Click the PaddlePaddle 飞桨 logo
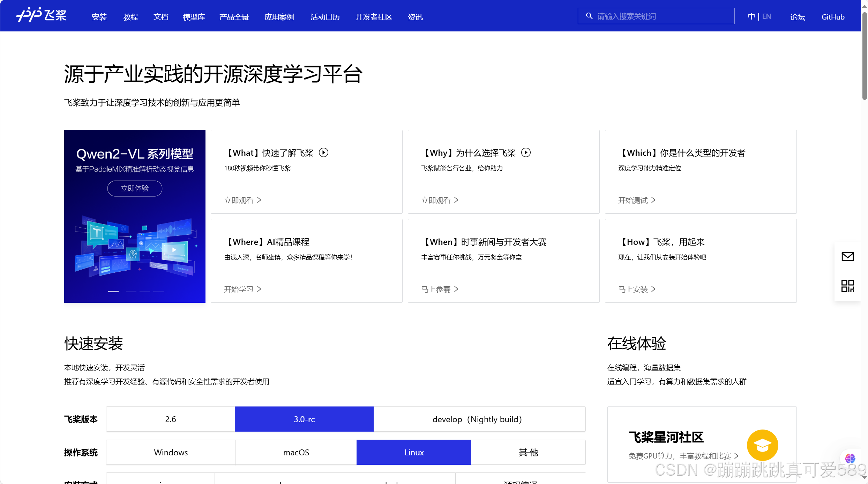This screenshot has height=484, width=868. [41, 15]
